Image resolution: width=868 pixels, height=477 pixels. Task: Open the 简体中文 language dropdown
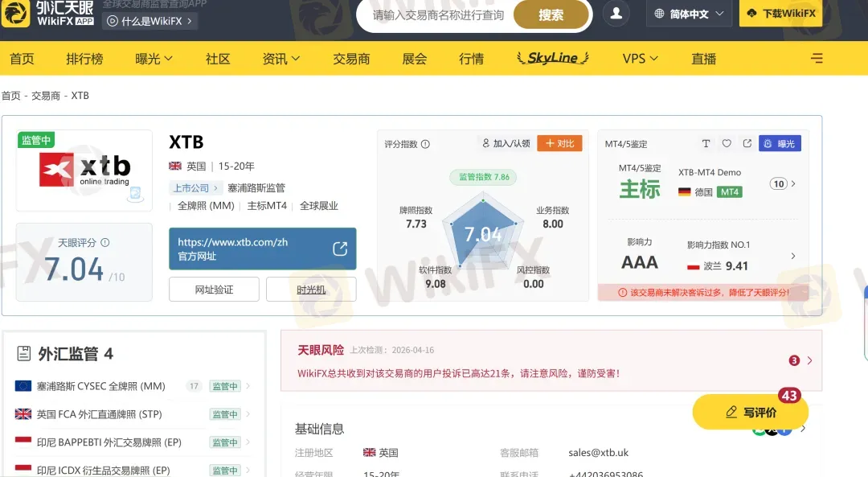click(x=688, y=14)
